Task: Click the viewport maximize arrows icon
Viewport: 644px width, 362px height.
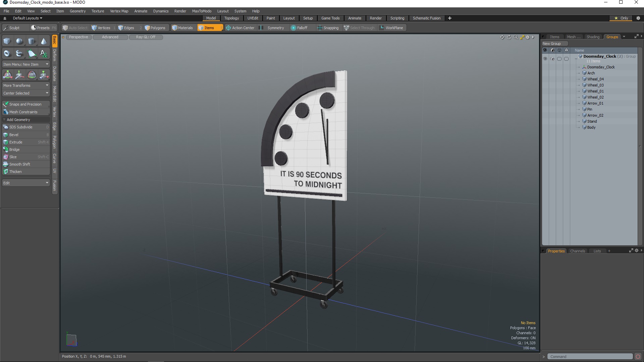Action: [x=522, y=37]
